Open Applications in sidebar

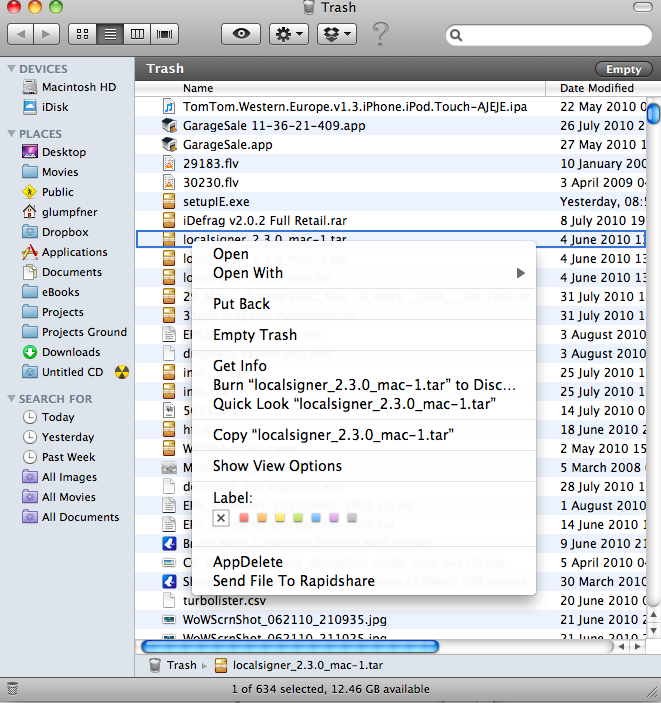[x=65, y=252]
